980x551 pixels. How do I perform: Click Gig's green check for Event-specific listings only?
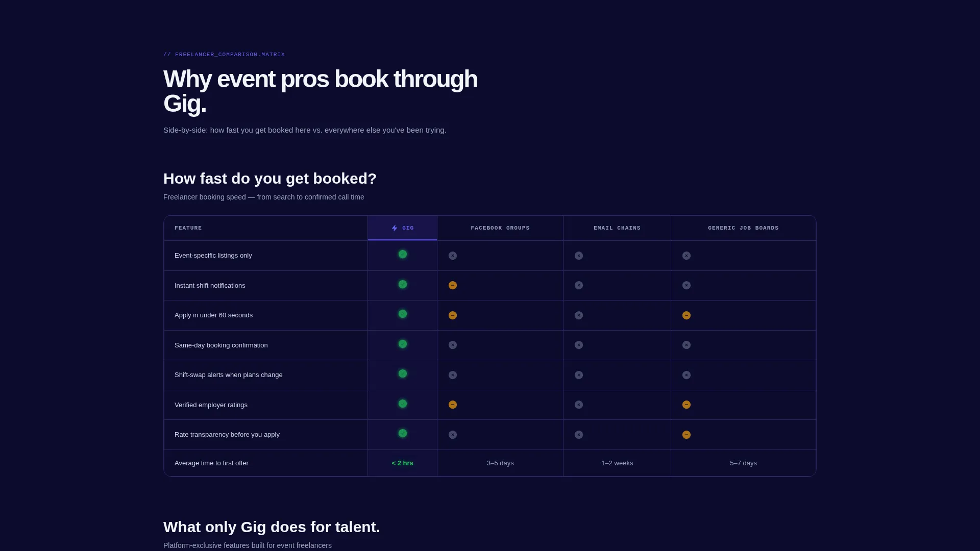click(x=403, y=254)
